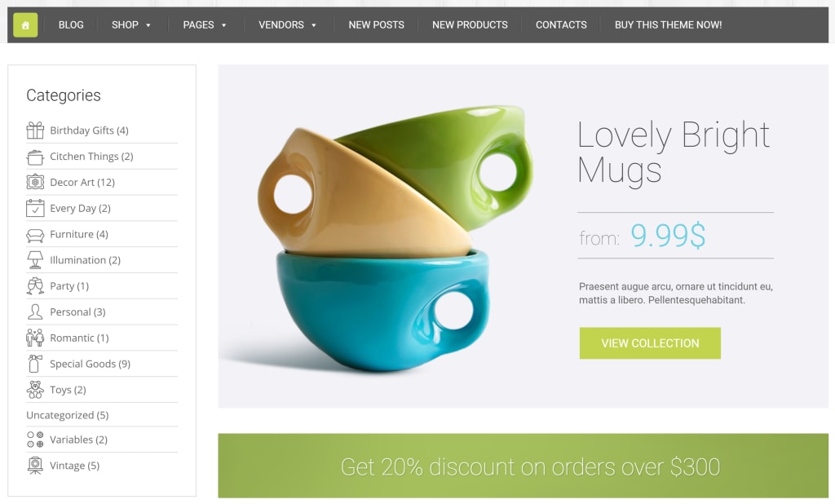The width and height of the screenshot is (835, 504).
Task: Select the Party glasses icon
Action: tap(35, 286)
